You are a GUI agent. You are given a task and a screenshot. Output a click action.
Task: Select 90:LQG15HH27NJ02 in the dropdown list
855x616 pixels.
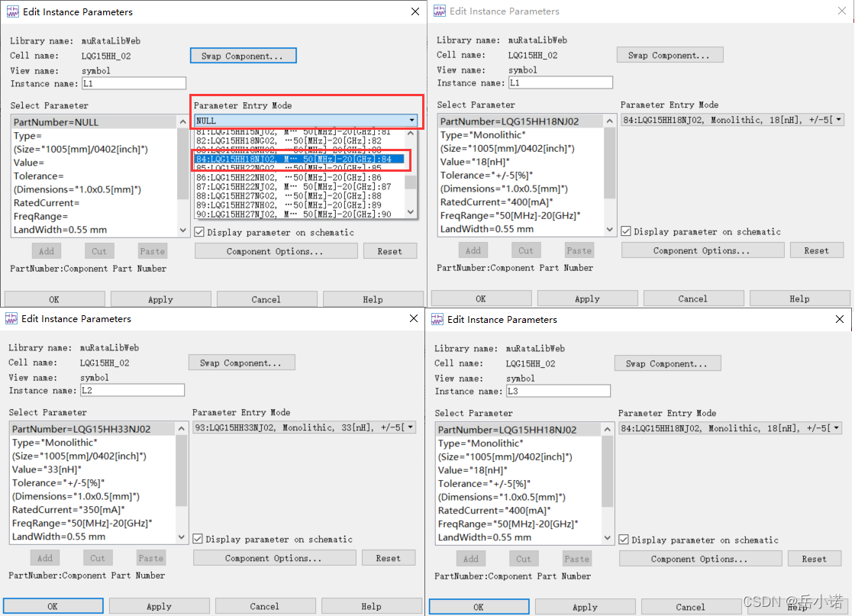tap(298, 214)
